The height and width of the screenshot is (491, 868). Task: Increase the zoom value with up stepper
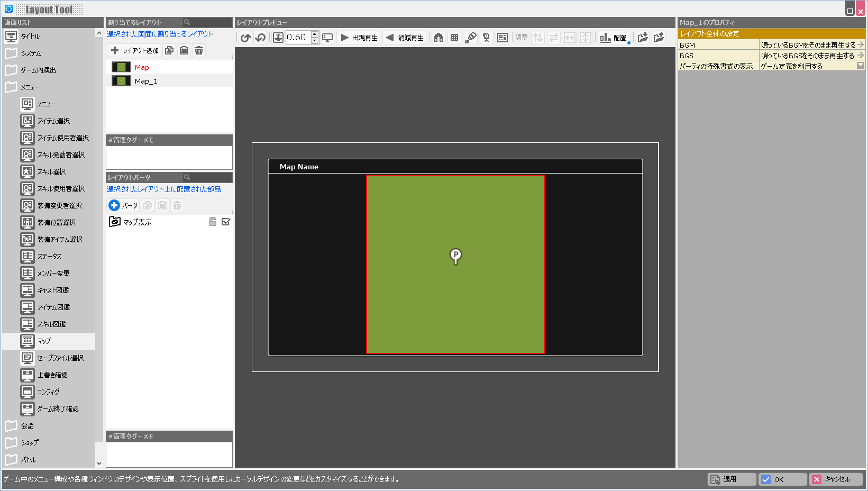point(315,34)
